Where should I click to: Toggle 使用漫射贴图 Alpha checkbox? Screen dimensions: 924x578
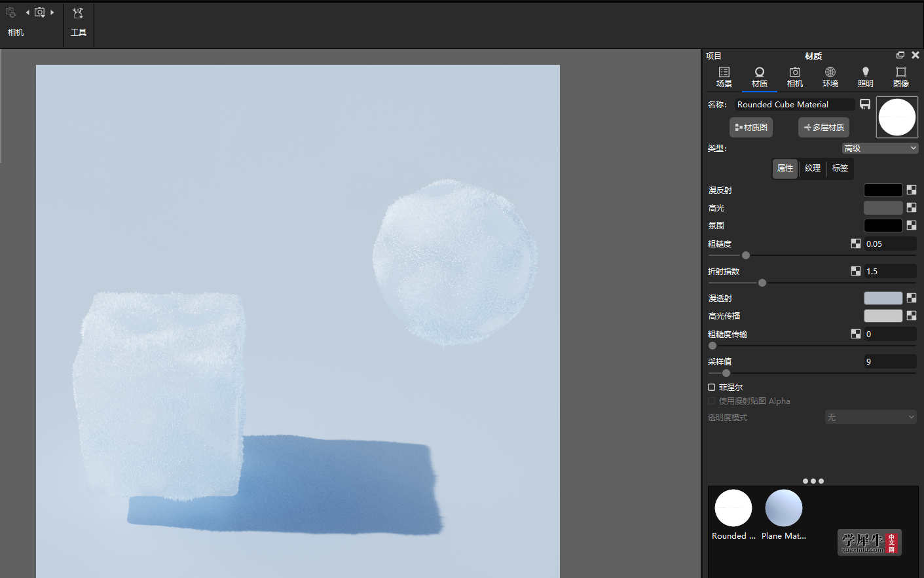(712, 401)
